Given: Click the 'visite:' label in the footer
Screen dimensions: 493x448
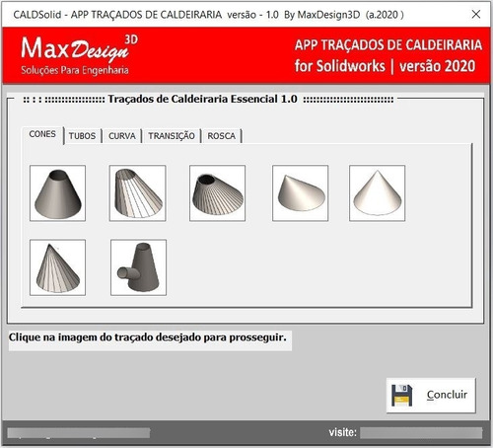Looking at the screenshot, I should pyautogui.click(x=342, y=432).
